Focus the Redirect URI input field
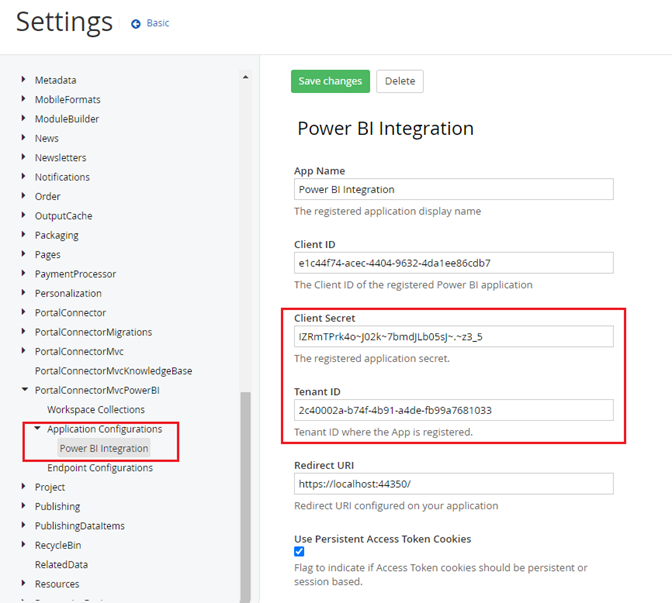 point(453,484)
